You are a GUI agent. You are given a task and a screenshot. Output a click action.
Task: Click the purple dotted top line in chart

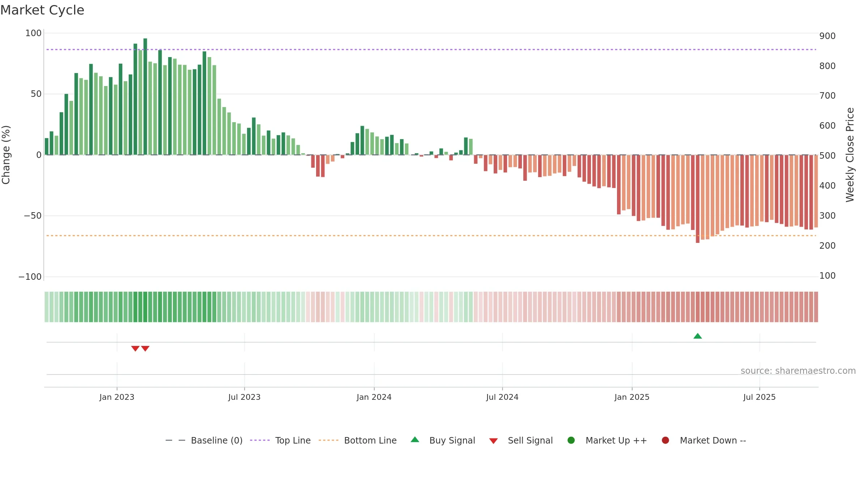tap(431, 50)
